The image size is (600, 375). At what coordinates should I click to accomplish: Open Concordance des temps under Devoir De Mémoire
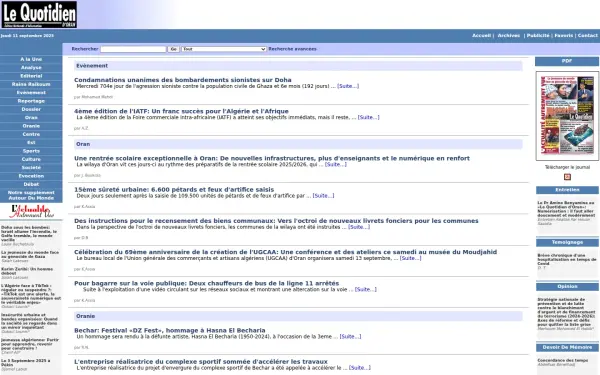[x=562, y=360]
